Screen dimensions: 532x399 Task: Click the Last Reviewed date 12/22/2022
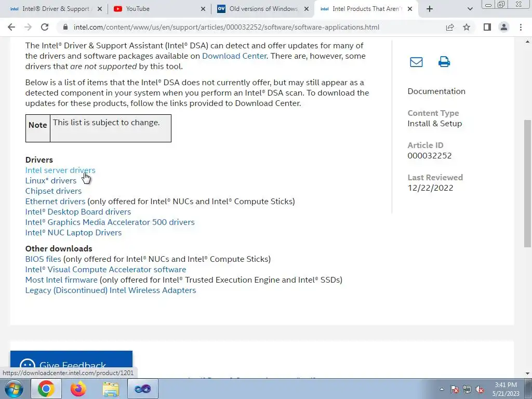431,188
